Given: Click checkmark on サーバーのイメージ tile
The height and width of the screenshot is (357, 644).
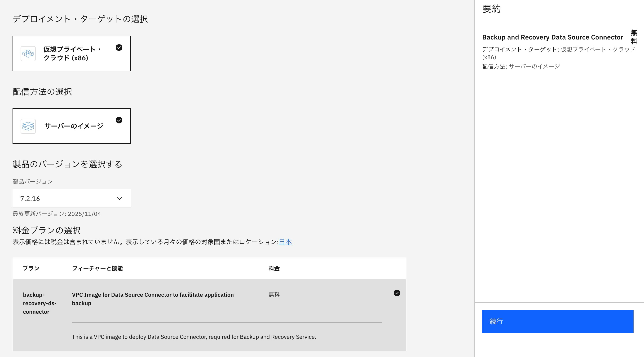Looking at the screenshot, I should tap(119, 120).
